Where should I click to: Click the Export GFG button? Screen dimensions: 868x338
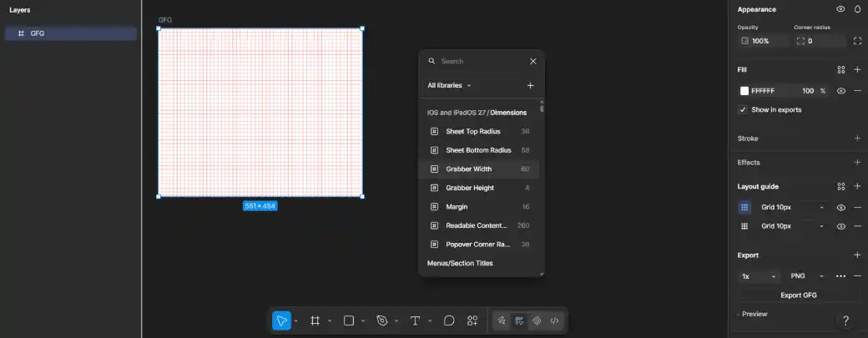[x=798, y=295]
